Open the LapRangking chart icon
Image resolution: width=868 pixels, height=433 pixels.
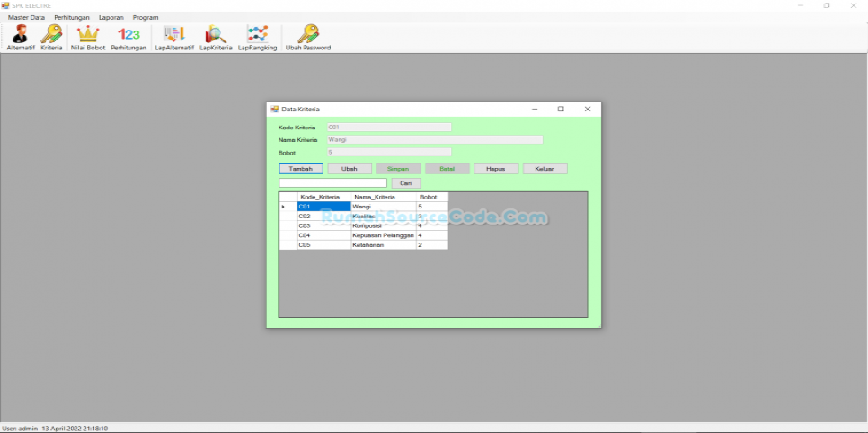257,35
